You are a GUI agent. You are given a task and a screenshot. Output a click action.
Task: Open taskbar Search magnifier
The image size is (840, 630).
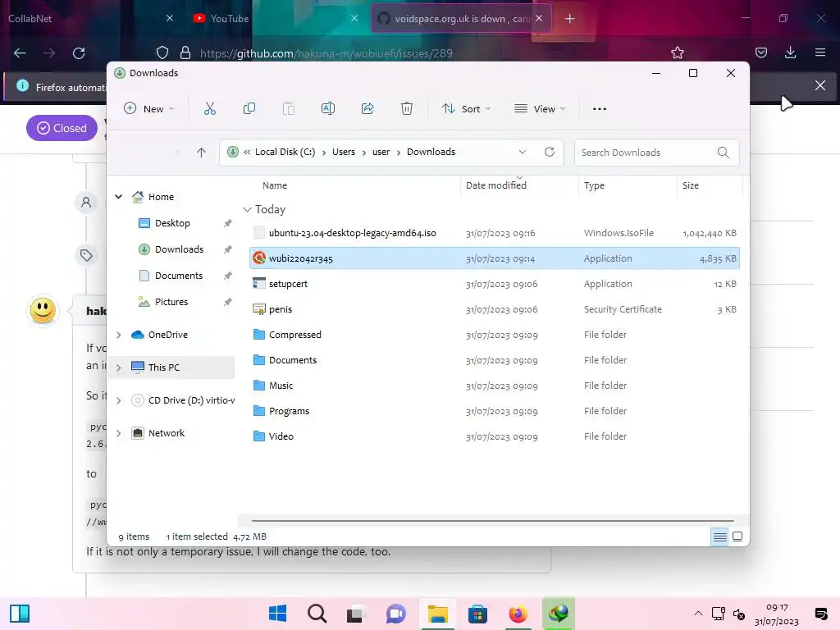317,614
